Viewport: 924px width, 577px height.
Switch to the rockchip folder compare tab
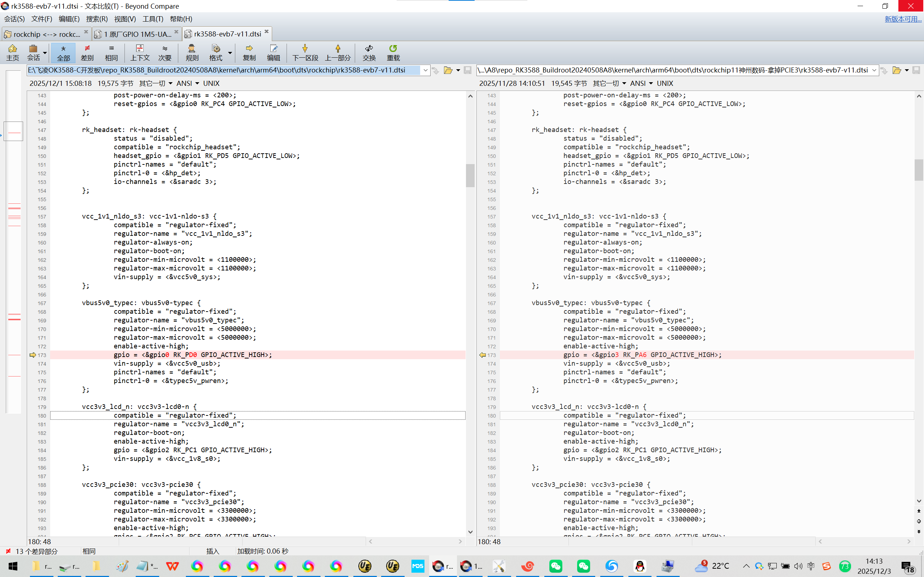[46, 34]
